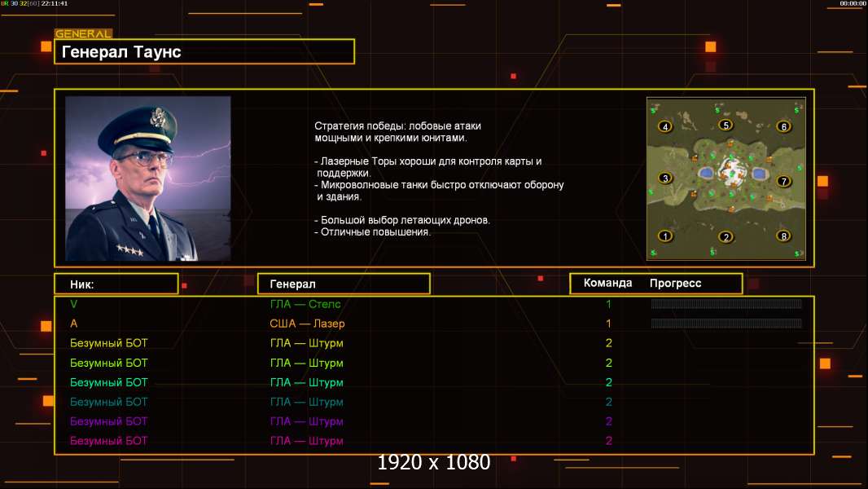The width and height of the screenshot is (868, 489).
Task: Click Большой выбор летающих дронов line
Action: 402,220
